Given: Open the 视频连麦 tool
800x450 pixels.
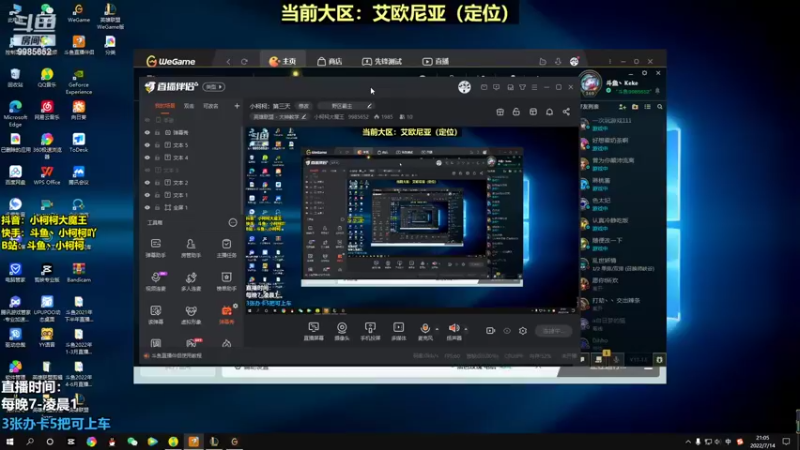Looking at the screenshot, I should tap(156, 281).
